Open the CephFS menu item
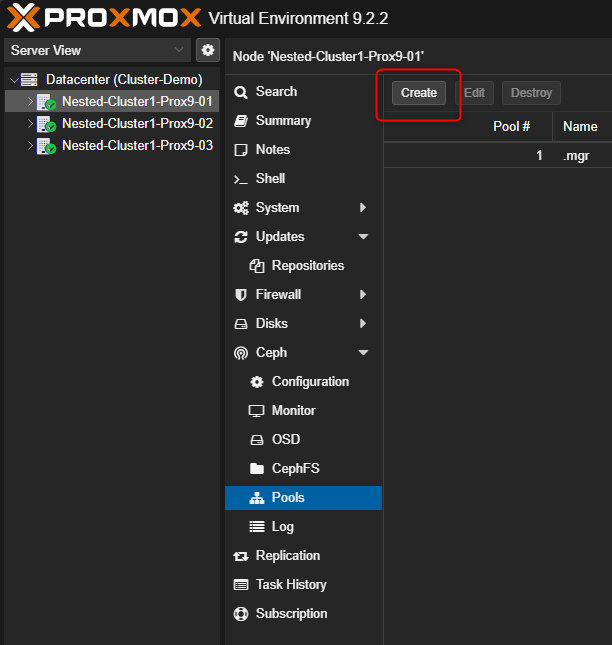Screen dimensions: 612x645 click(x=304, y=469)
